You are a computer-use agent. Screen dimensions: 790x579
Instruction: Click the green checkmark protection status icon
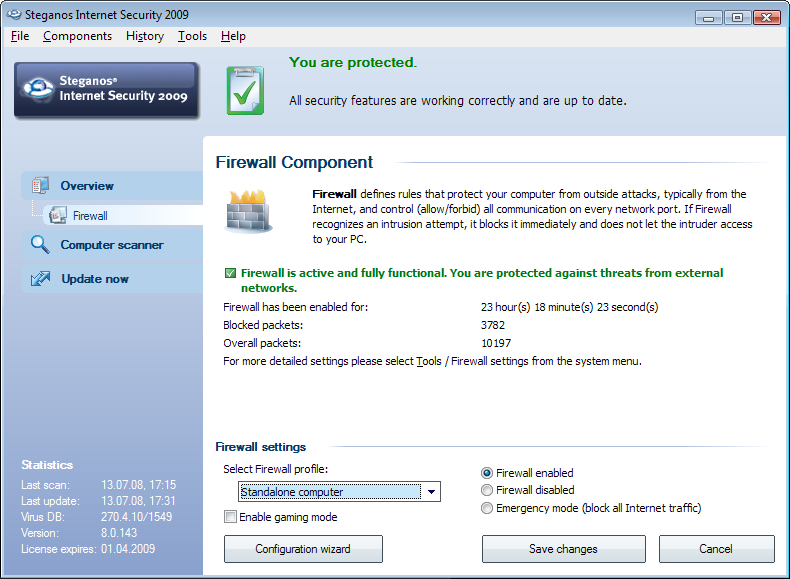point(245,91)
